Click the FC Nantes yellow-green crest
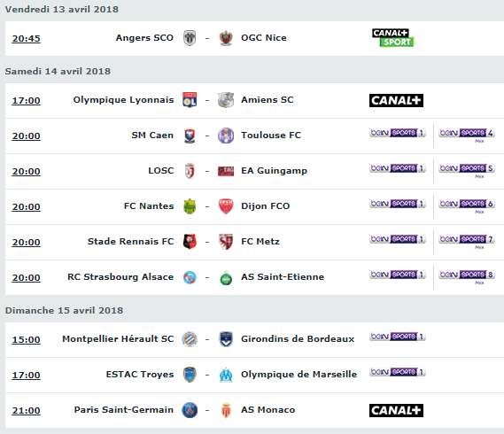This screenshot has height=434, width=504. (x=190, y=206)
